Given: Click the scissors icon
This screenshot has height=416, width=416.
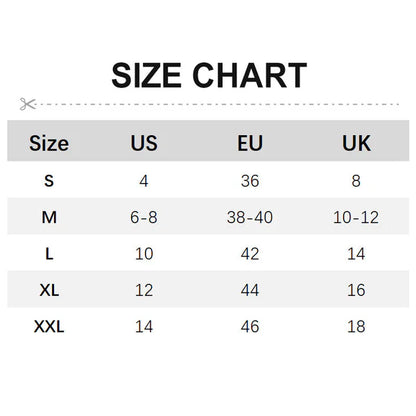Looking at the screenshot, I should (27, 104).
